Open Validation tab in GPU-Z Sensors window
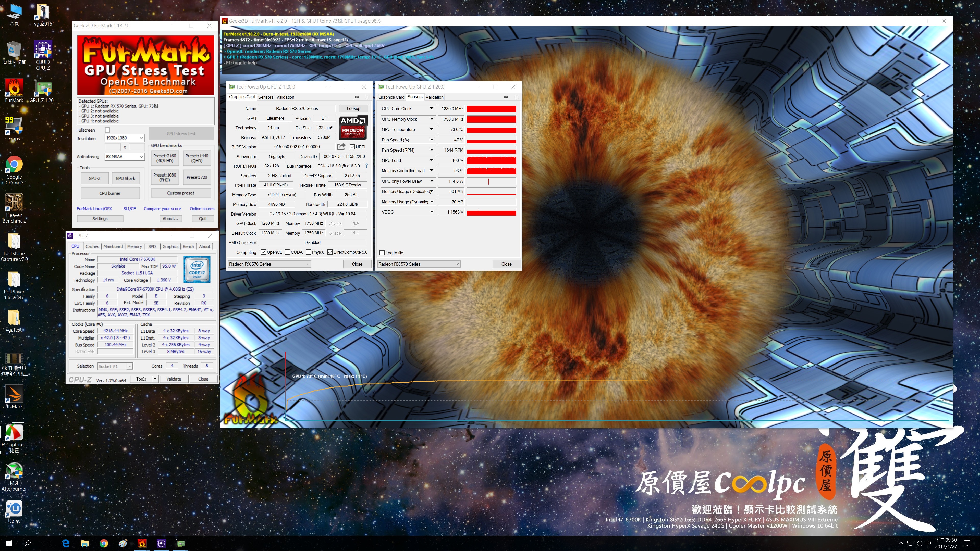Viewport: 980px width, 551px height. tap(434, 97)
